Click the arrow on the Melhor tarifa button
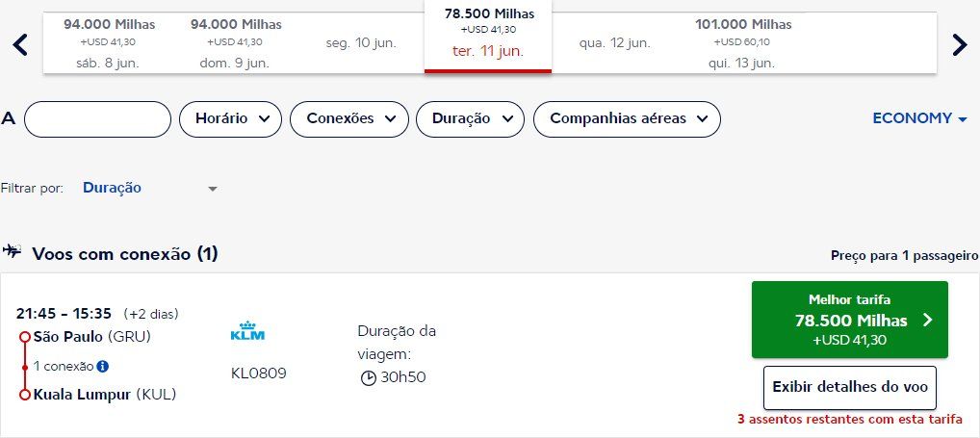980x438 pixels. (927, 321)
